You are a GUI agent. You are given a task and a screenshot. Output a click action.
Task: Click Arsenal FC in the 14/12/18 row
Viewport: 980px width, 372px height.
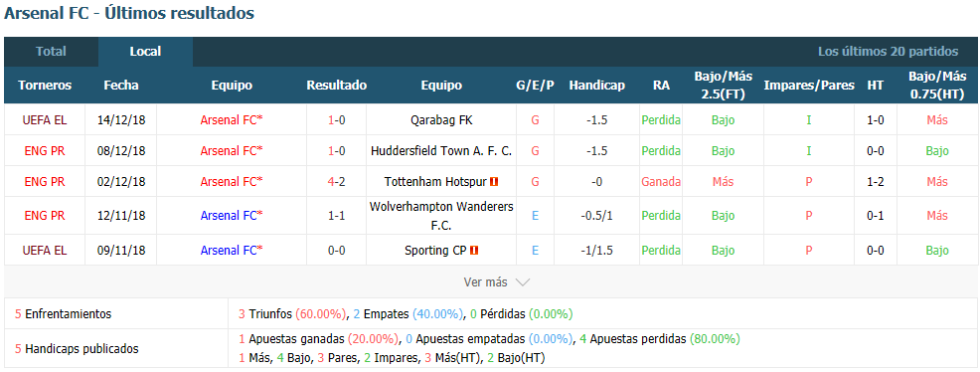pyautogui.click(x=232, y=120)
